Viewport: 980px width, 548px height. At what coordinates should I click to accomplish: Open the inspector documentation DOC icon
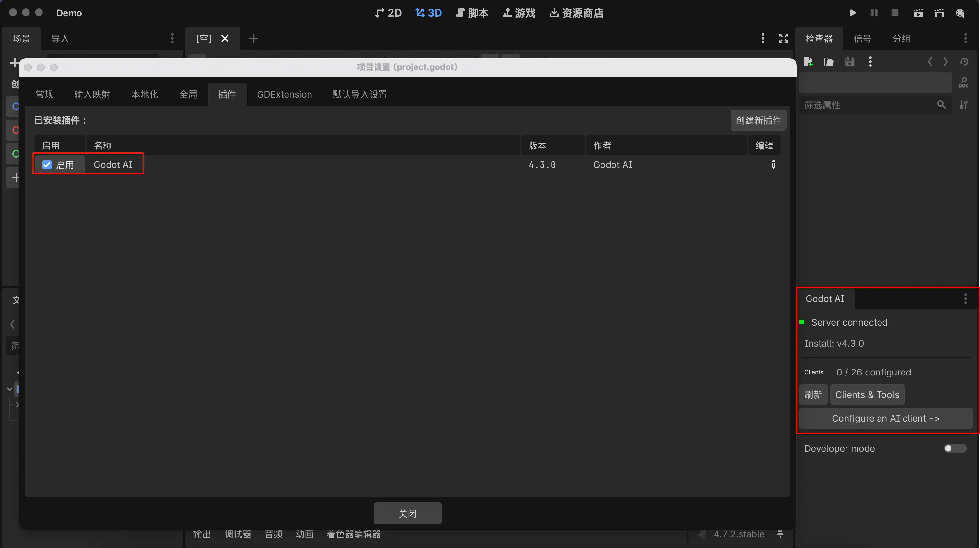(x=964, y=82)
